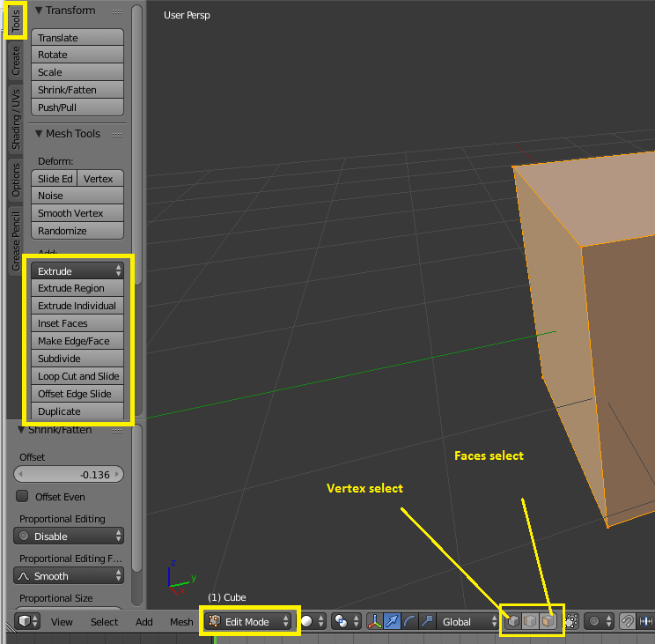Click the Offset Edge Slide button
The image size is (655, 644).
click(x=77, y=393)
